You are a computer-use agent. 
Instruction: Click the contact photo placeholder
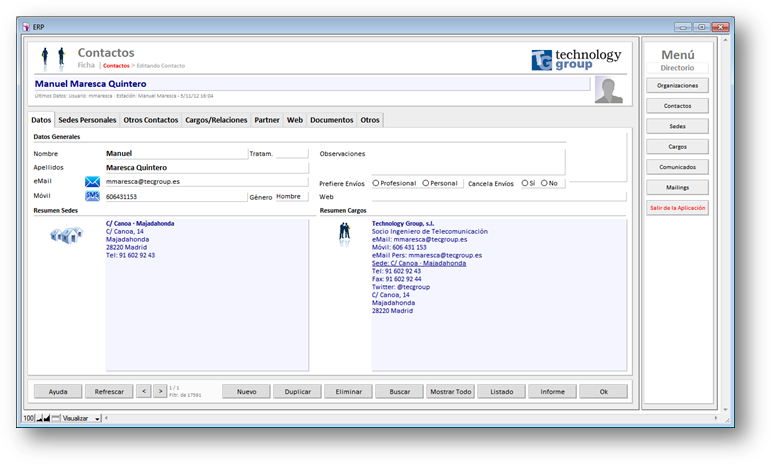tap(609, 90)
